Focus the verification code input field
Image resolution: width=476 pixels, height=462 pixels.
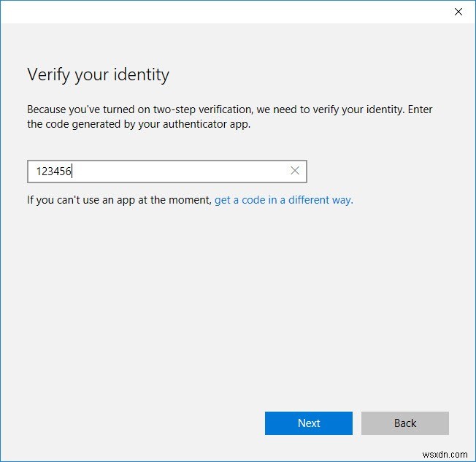click(x=167, y=172)
